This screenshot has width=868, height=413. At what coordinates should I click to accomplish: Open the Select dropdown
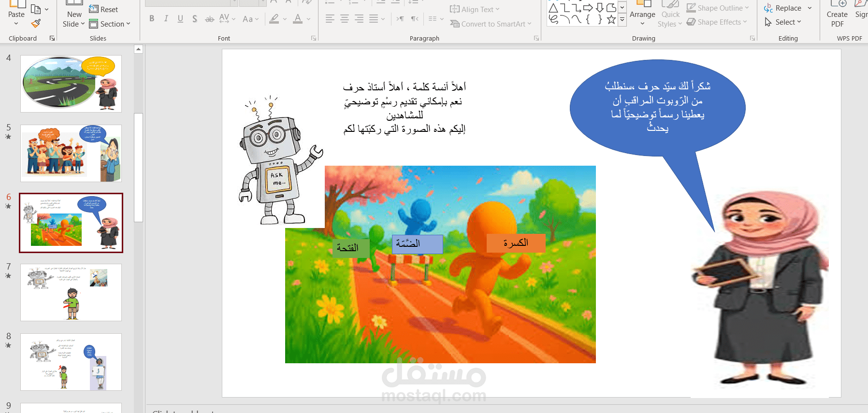(x=783, y=22)
